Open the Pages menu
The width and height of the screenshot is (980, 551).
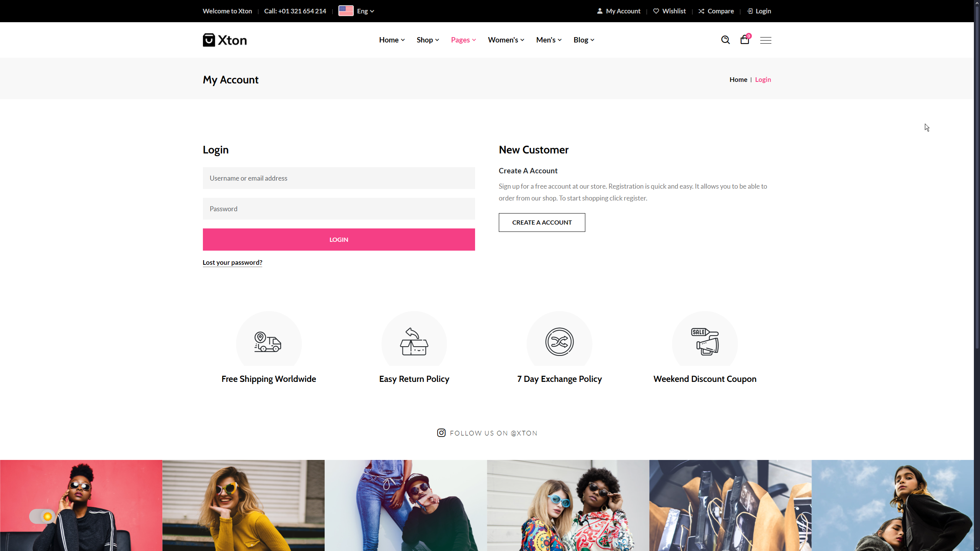click(x=463, y=40)
